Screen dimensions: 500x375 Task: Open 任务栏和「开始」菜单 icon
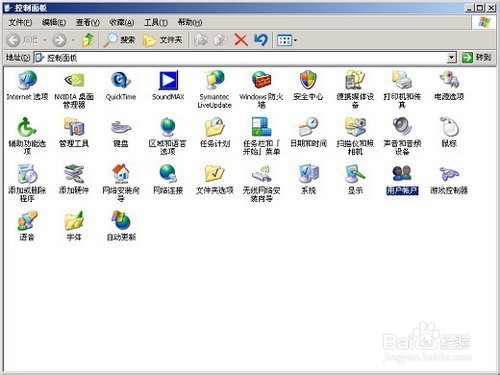(261, 136)
